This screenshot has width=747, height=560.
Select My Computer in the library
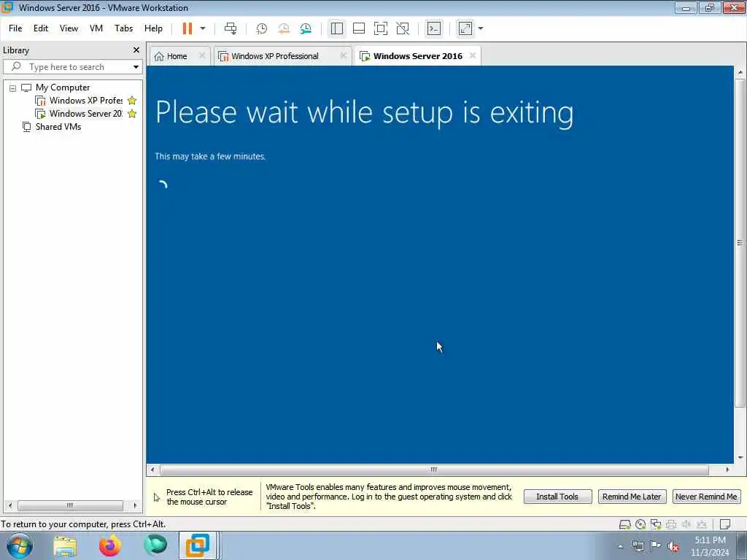tap(63, 87)
